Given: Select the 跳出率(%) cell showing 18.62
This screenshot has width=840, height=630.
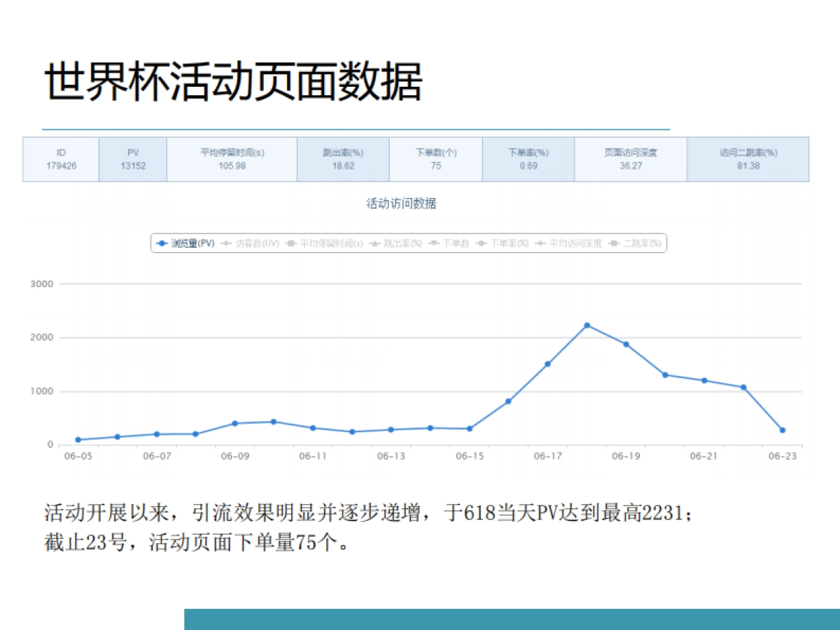Looking at the screenshot, I should click(341, 159).
